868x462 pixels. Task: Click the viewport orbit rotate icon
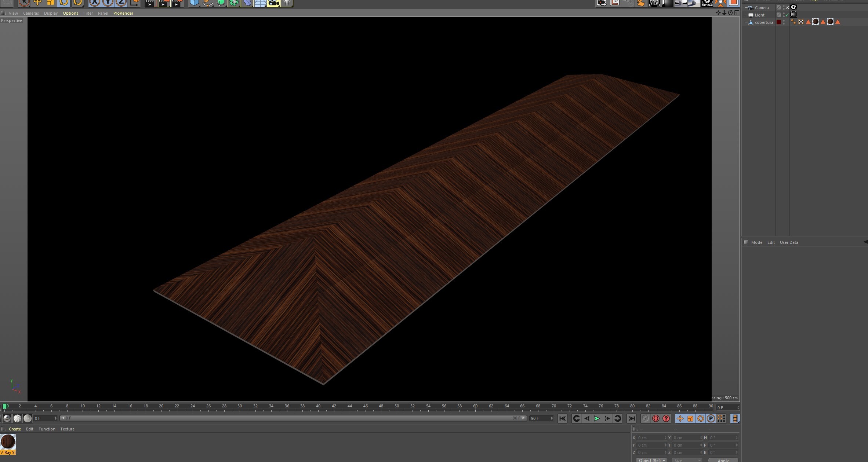tap(730, 13)
